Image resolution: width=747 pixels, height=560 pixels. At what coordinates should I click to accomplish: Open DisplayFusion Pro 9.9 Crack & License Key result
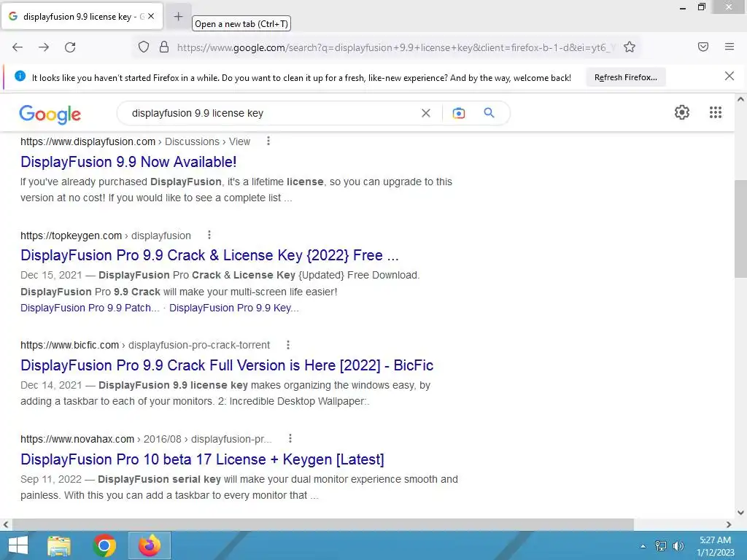pos(209,255)
